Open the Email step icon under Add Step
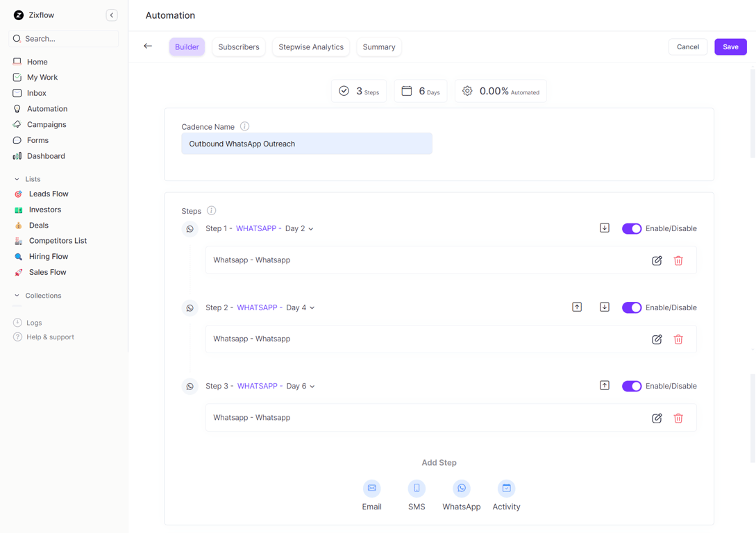 tap(371, 488)
